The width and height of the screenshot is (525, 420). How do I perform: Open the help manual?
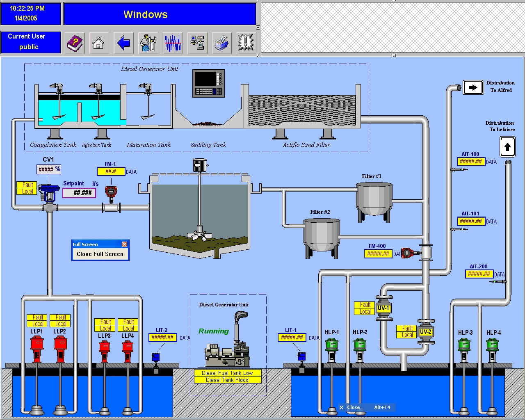coord(75,42)
